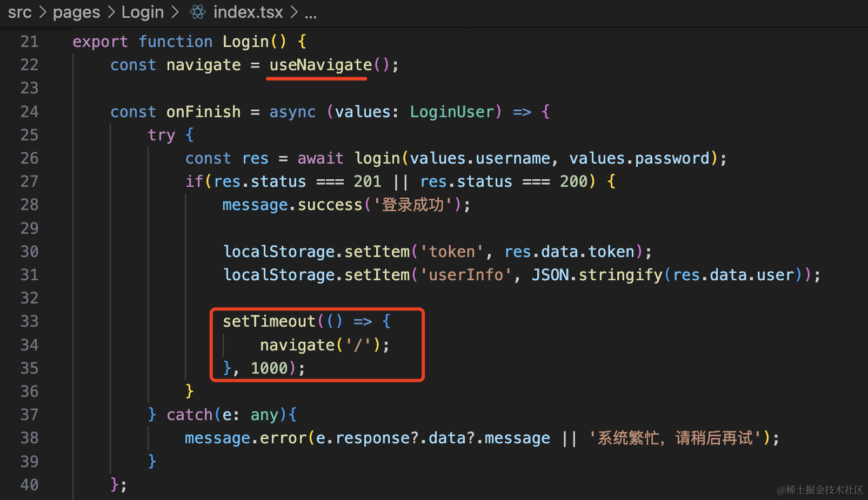This screenshot has width=868, height=500.
Task: Open the Login breadcrumb folder
Action: 142,12
